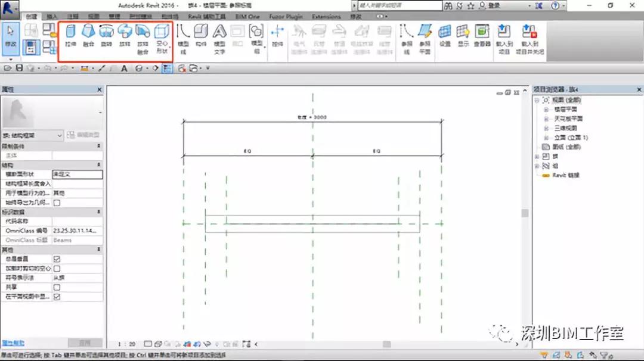The width and height of the screenshot is (644, 361).
Task: Start the 模型线 (Model Line) tool
Action: click(183, 39)
